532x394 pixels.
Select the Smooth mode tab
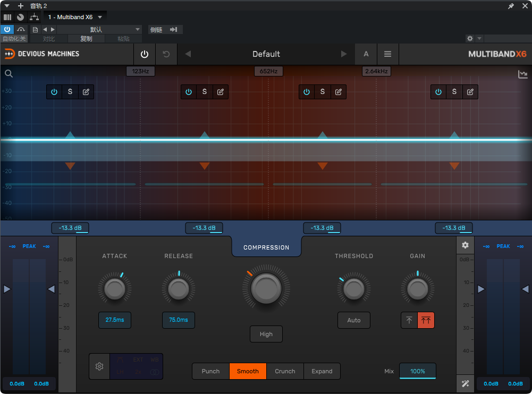click(248, 371)
